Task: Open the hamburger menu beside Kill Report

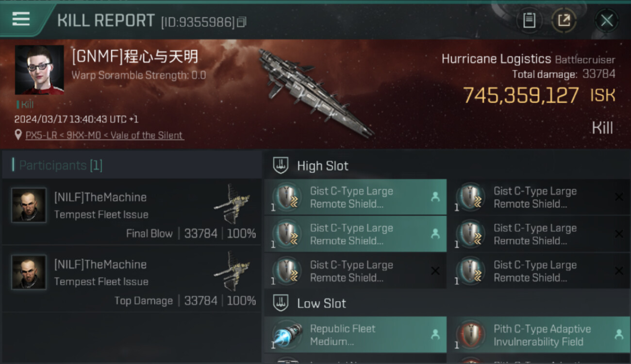Action: click(x=21, y=19)
